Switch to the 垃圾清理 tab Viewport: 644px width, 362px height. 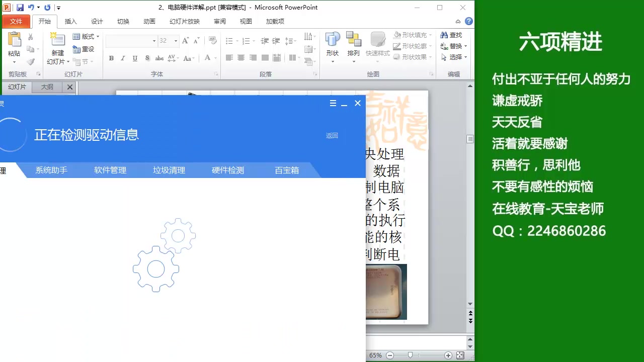click(x=169, y=170)
